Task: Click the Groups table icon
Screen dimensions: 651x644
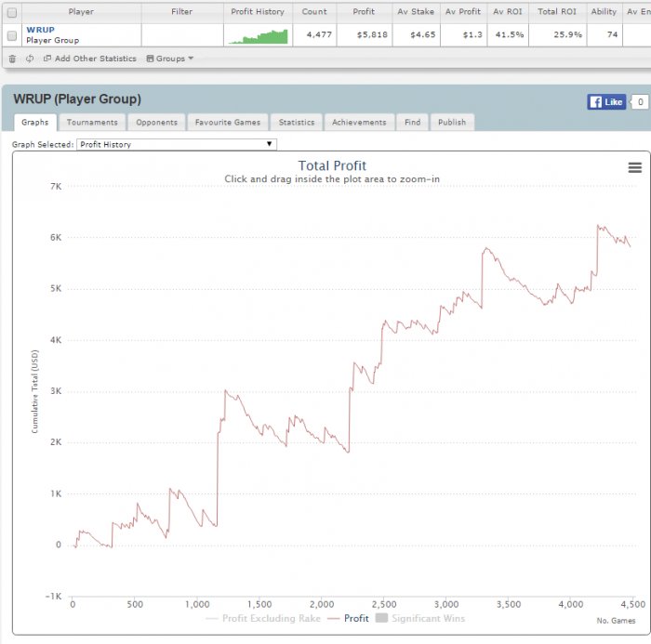Action: [150, 59]
